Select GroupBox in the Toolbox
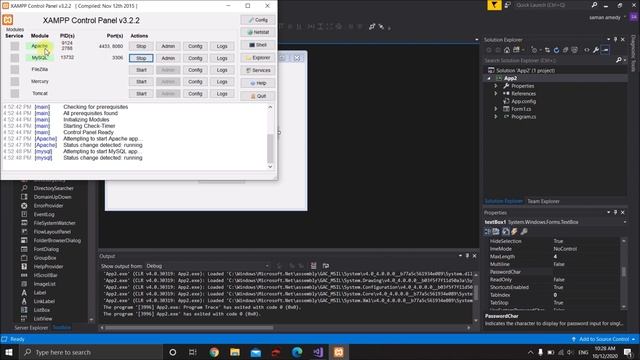 45,258
